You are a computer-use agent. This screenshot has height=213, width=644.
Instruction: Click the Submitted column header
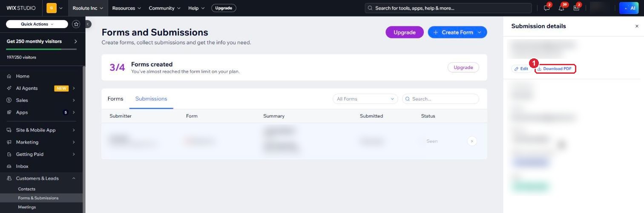tap(371, 116)
